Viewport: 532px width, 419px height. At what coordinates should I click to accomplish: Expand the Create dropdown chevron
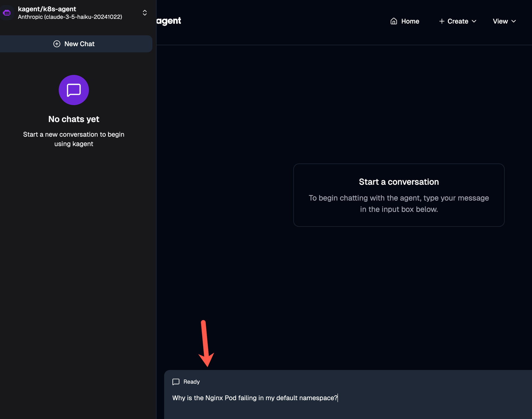point(474,21)
